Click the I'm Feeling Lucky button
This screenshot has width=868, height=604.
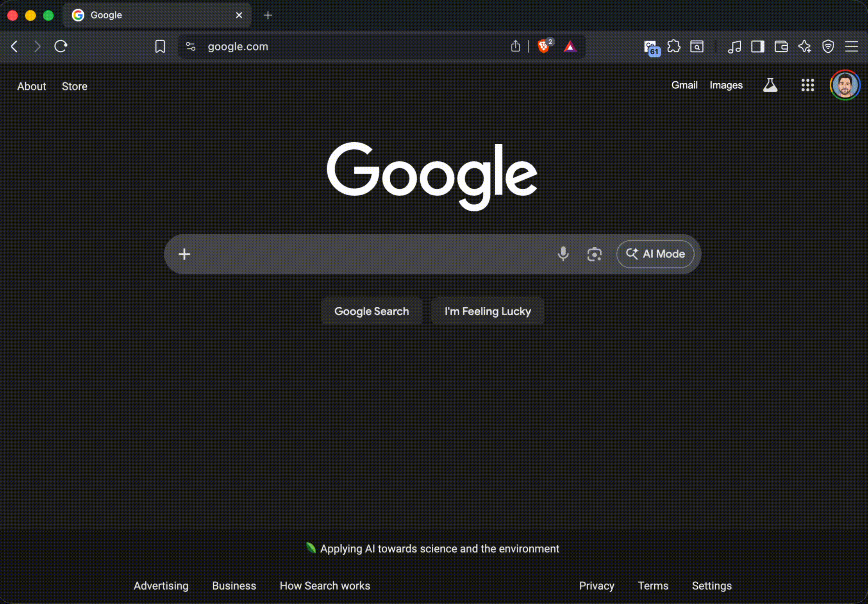[488, 311]
